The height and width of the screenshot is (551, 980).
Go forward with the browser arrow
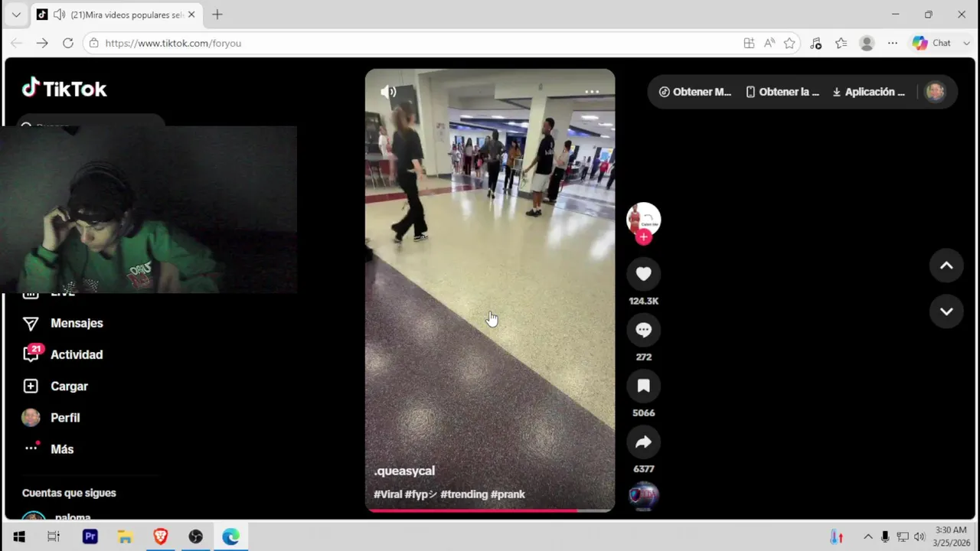click(42, 43)
